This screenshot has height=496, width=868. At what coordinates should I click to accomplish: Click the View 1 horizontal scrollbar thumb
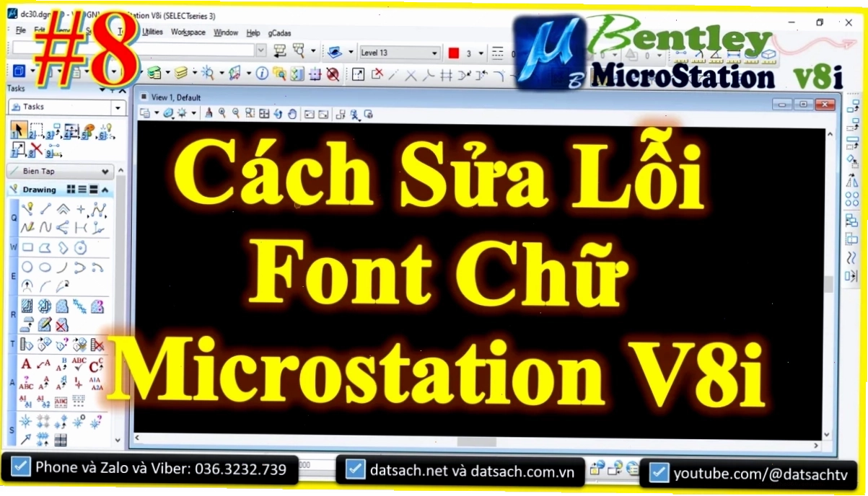point(476,441)
